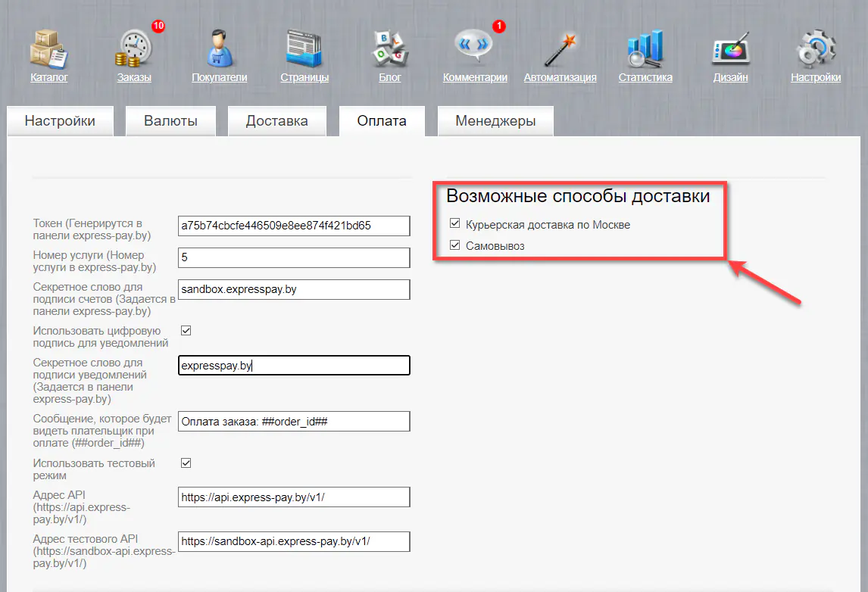Toggle Использовать цифровую подпись для уведомлений

186,330
